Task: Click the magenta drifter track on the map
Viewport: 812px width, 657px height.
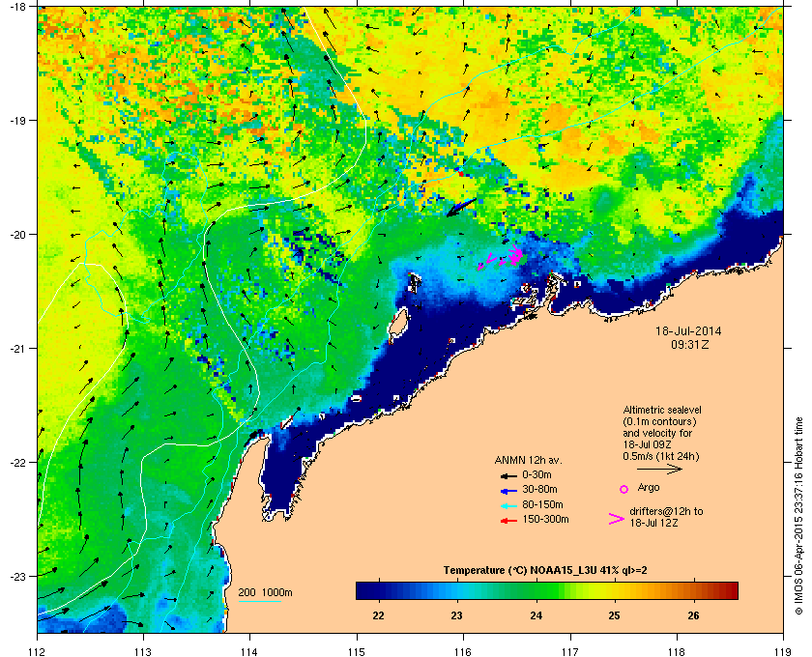Action: tap(499, 258)
